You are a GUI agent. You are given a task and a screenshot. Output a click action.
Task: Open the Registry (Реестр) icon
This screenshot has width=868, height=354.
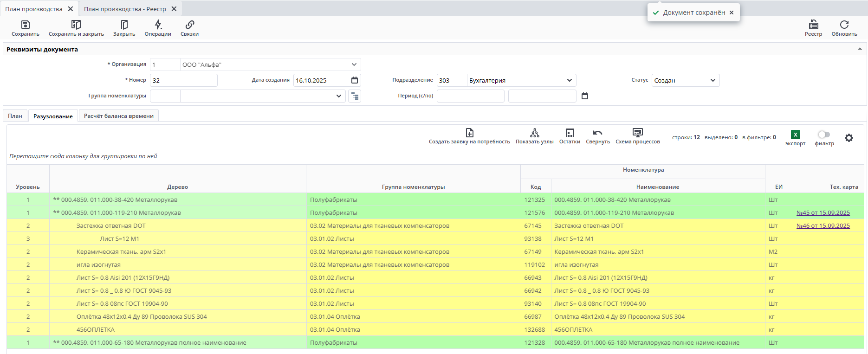(x=813, y=25)
